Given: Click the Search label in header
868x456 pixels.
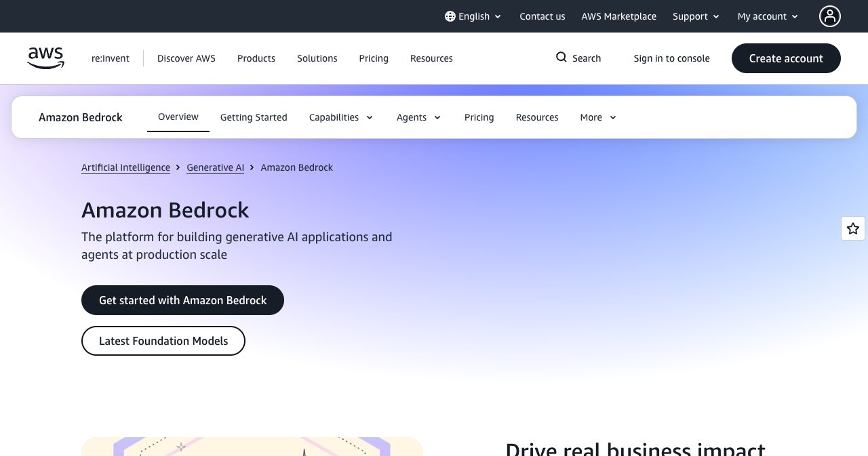Looking at the screenshot, I should coord(587,58).
